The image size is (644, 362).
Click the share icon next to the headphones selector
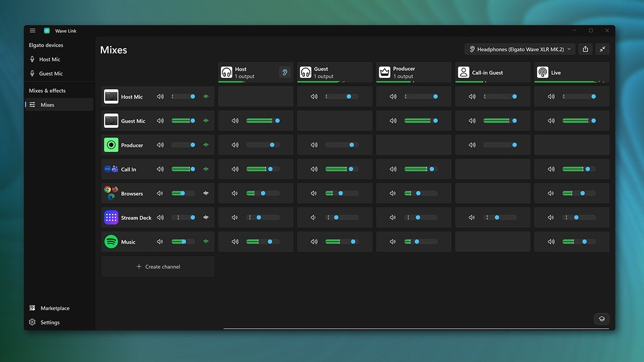585,49
